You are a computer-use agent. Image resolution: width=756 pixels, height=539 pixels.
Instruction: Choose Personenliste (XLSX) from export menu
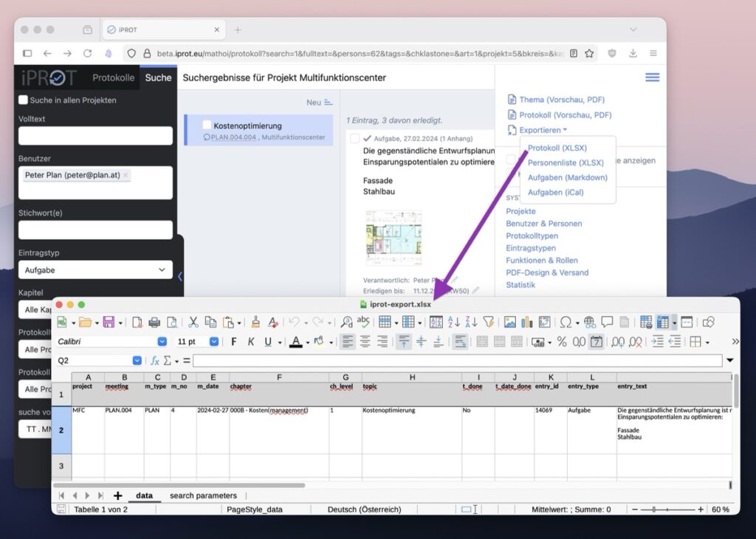point(566,162)
